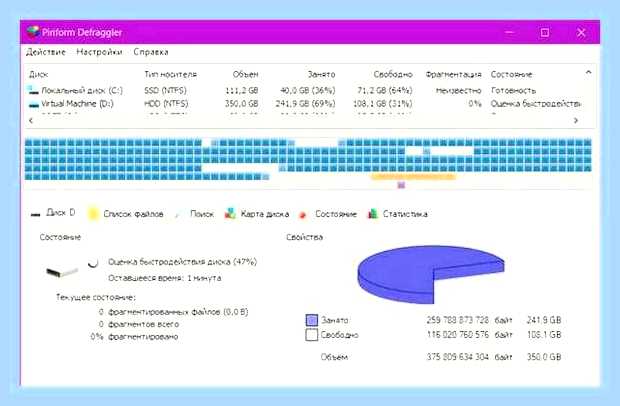The image size is (620, 406).
Task: Click the scroll up arrow of drive list
Action: [x=588, y=73]
